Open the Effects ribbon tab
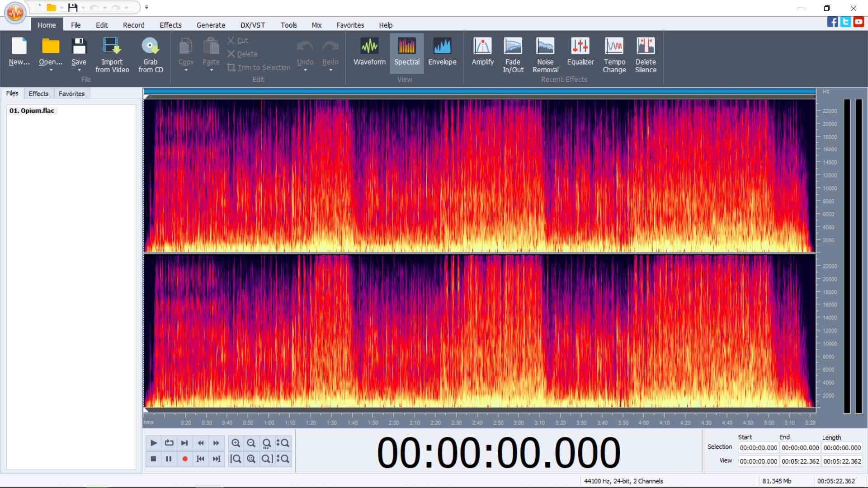Screen dimensions: 868x488 tap(170, 25)
